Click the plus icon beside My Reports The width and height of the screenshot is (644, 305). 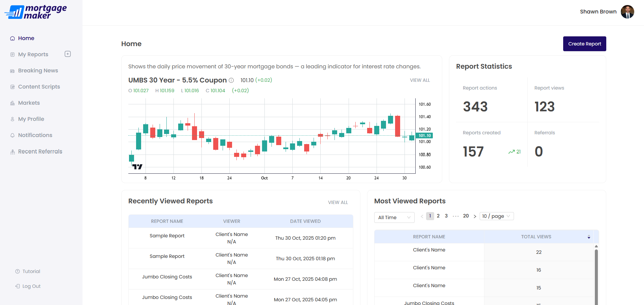[x=68, y=54]
